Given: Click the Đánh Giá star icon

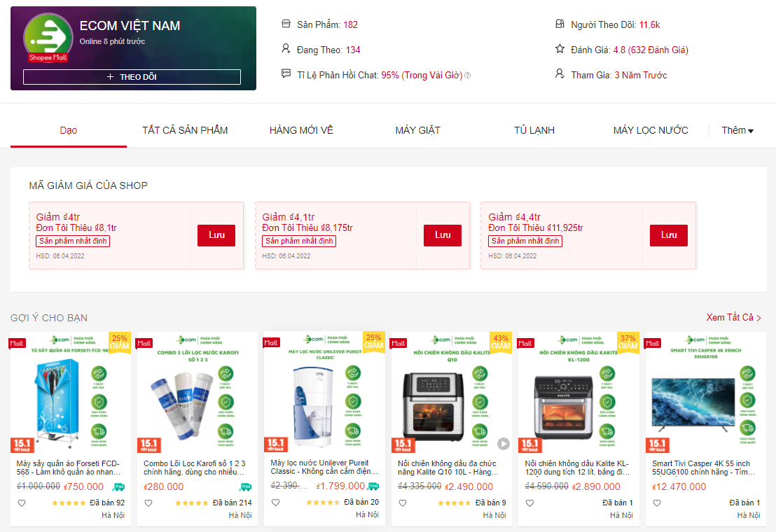Looking at the screenshot, I should (560, 48).
